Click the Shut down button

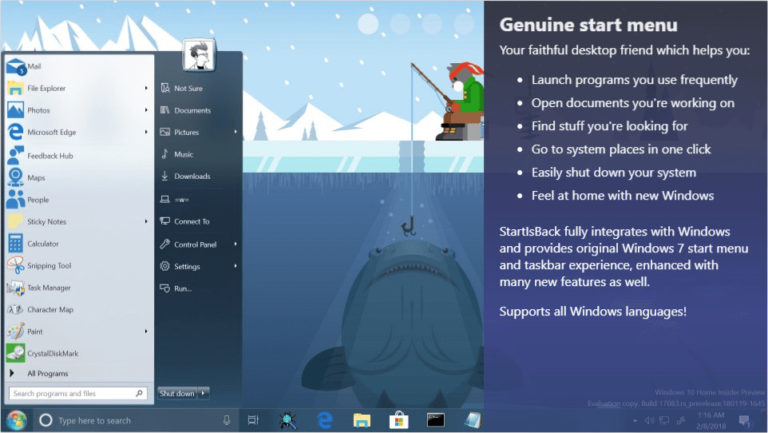click(177, 393)
